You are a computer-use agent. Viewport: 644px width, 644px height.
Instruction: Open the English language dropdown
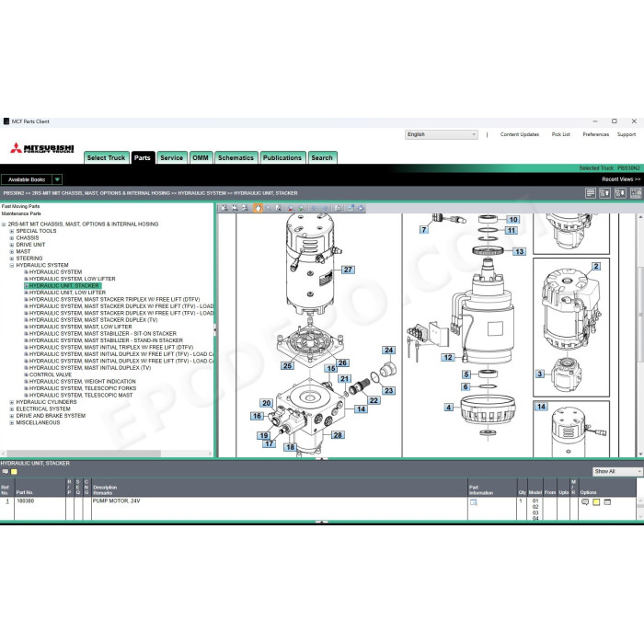pos(441,134)
